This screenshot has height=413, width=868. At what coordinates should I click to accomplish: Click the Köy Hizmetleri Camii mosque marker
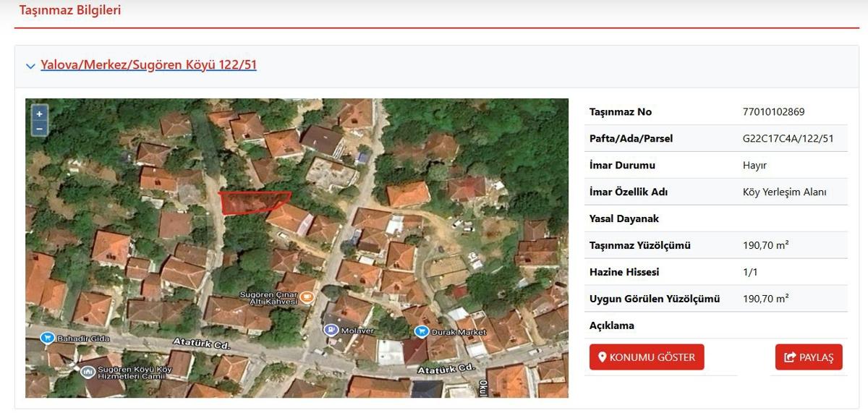(88, 372)
